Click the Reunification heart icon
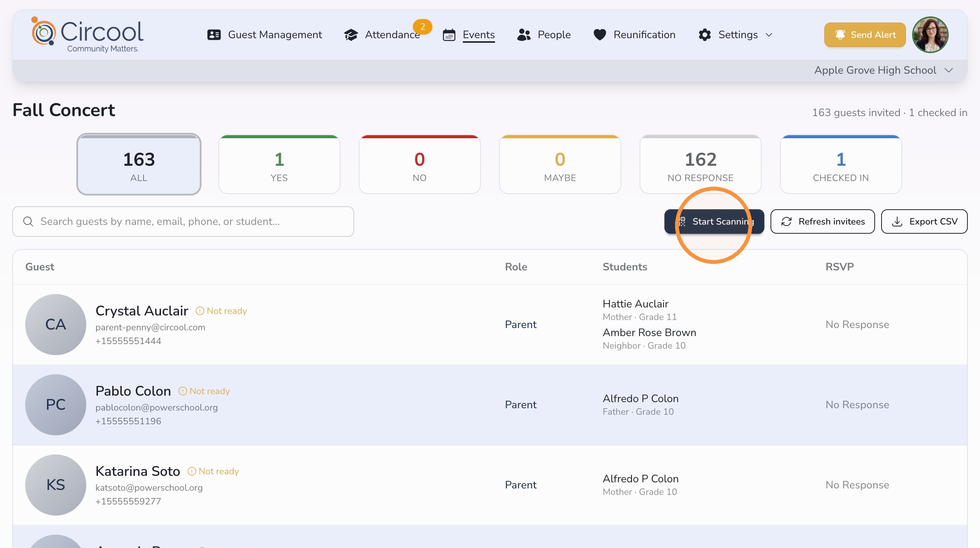 600,35
